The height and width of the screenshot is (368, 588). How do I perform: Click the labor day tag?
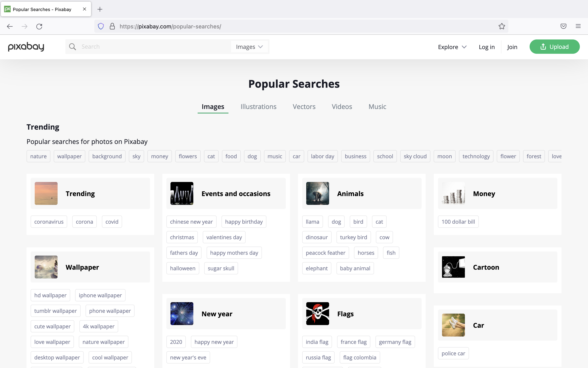pos(322,156)
